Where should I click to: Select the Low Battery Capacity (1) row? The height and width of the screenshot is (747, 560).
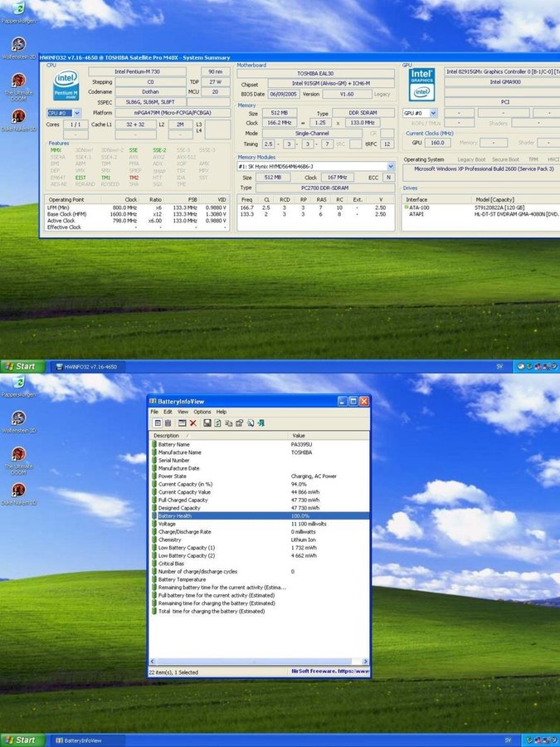point(260,548)
